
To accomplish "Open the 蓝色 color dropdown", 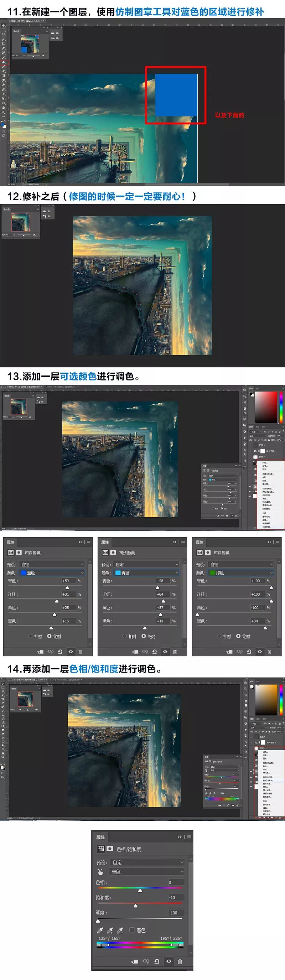I will (x=51, y=572).
